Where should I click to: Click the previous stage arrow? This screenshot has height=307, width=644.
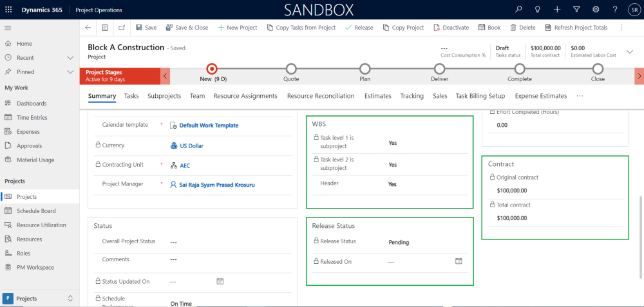(x=165, y=76)
